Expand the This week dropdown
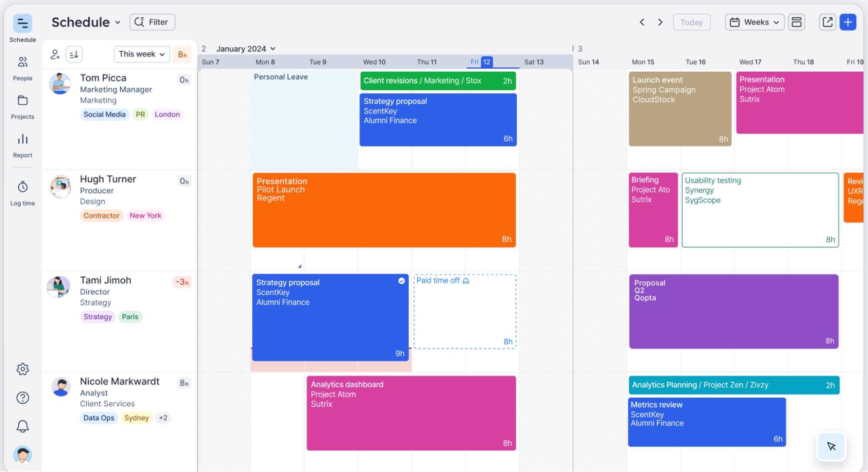 coord(142,54)
